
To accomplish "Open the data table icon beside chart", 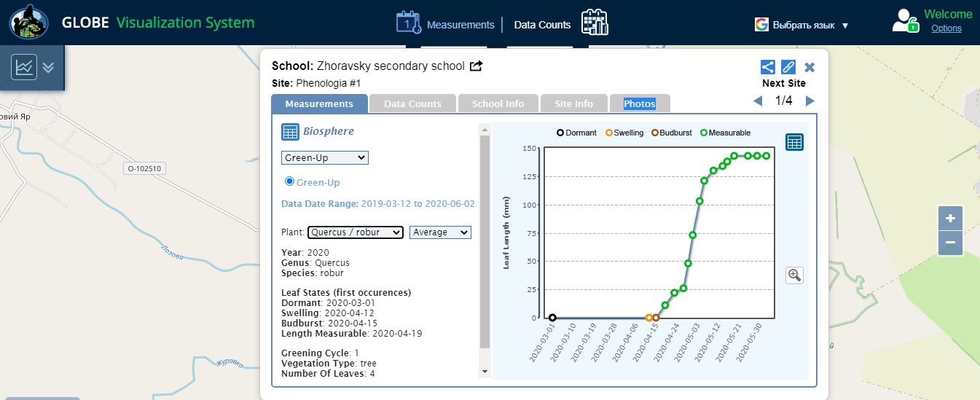I will pyautogui.click(x=794, y=142).
